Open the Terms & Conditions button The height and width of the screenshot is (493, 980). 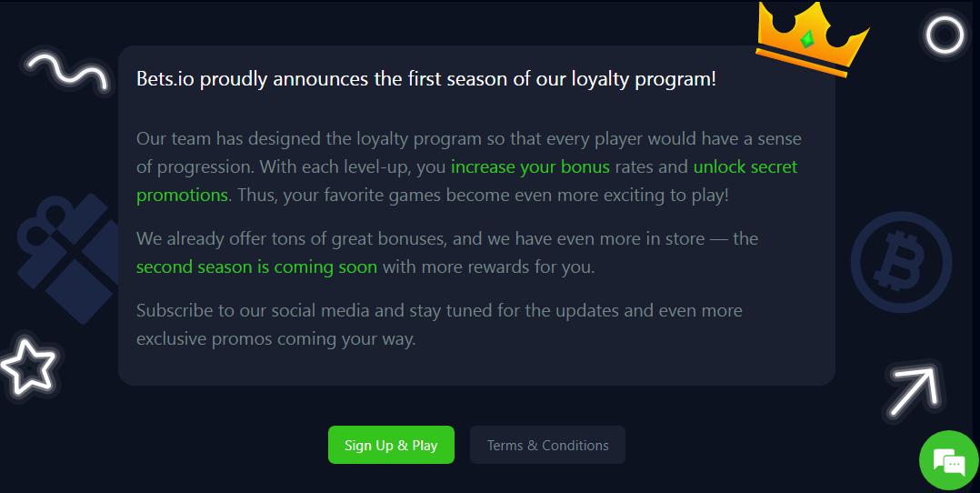coord(547,445)
